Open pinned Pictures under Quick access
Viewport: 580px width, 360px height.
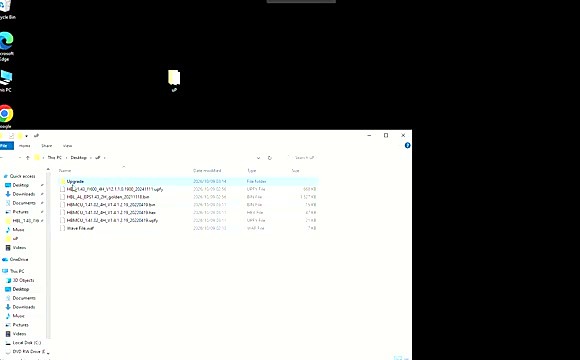(21, 212)
